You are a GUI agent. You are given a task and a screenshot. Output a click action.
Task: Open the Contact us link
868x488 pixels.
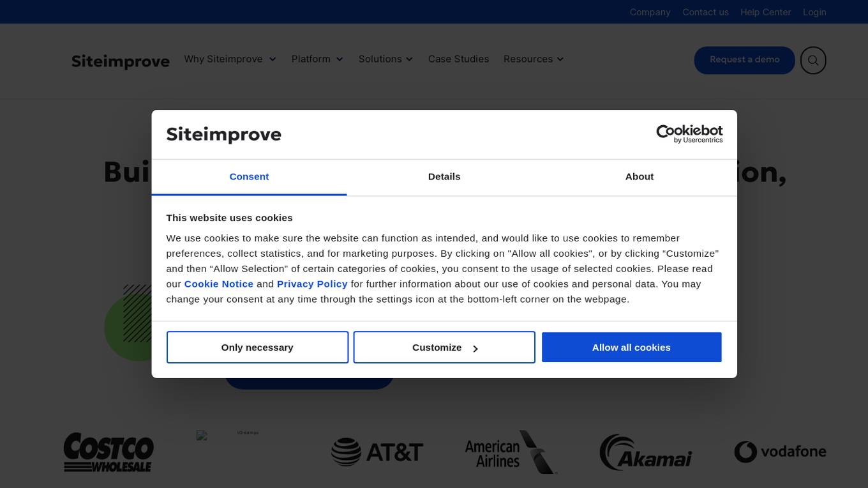coord(705,12)
